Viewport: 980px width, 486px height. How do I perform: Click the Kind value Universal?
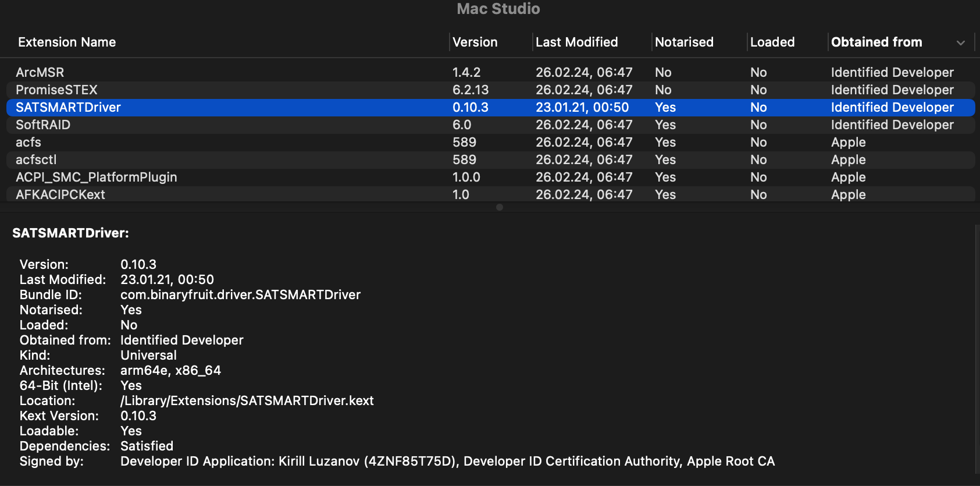[148, 356]
